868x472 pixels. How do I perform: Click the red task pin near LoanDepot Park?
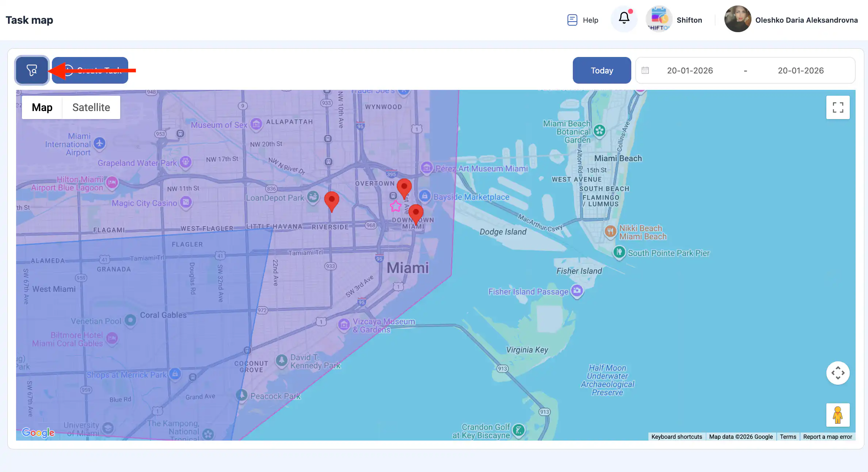coord(331,200)
